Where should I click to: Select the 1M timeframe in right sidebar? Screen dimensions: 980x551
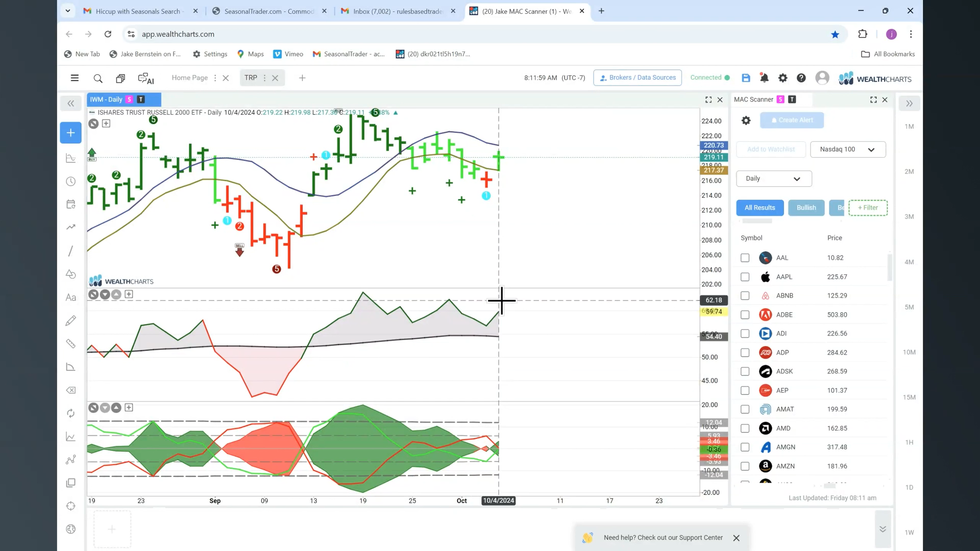pyautogui.click(x=909, y=127)
